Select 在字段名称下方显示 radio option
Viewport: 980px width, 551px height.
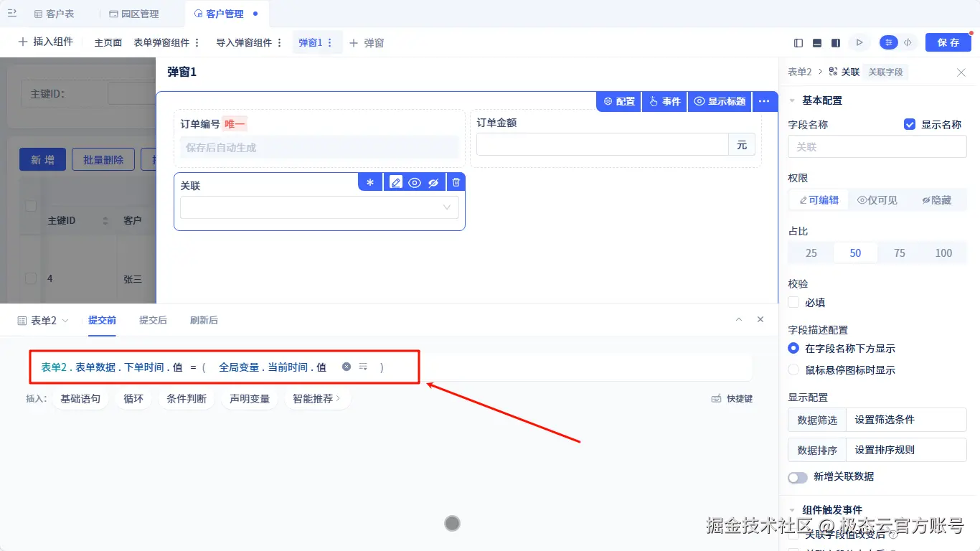[x=793, y=348]
